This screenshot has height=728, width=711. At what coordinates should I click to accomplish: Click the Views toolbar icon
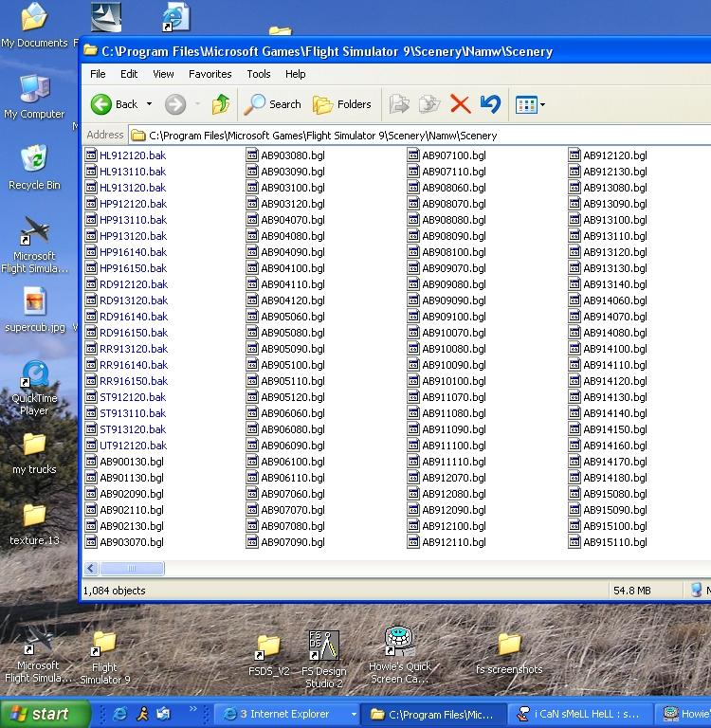526,105
